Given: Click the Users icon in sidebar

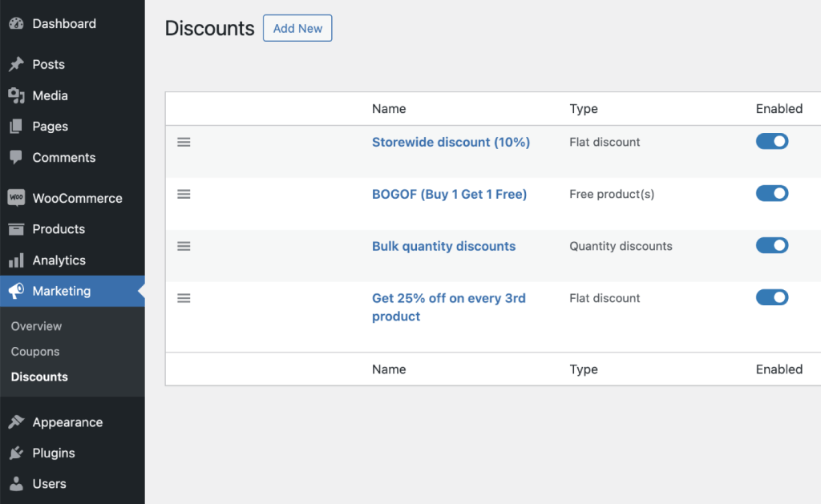Looking at the screenshot, I should [x=18, y=483].
